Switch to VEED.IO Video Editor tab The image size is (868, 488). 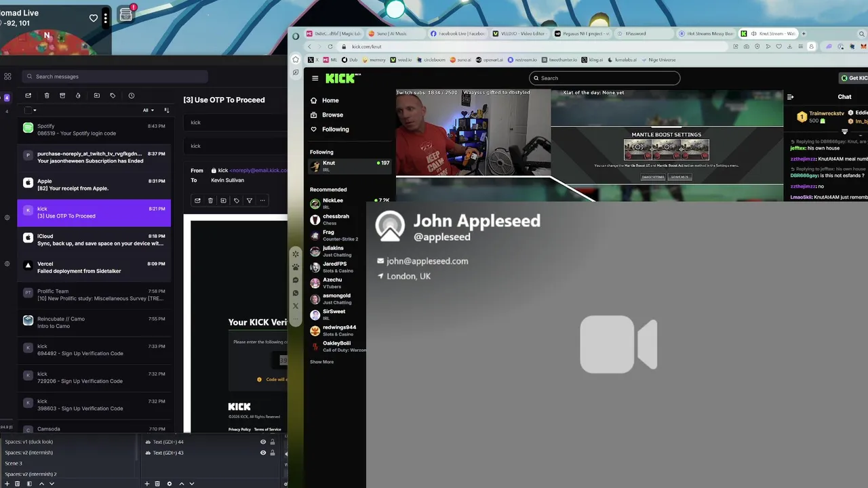tap(519, 33)
